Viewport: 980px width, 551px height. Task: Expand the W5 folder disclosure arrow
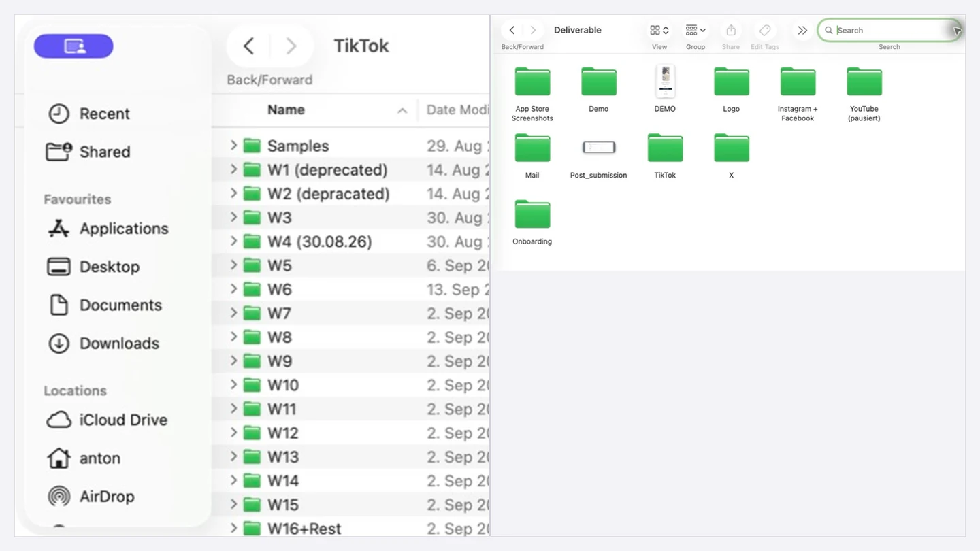click(233, 265)
